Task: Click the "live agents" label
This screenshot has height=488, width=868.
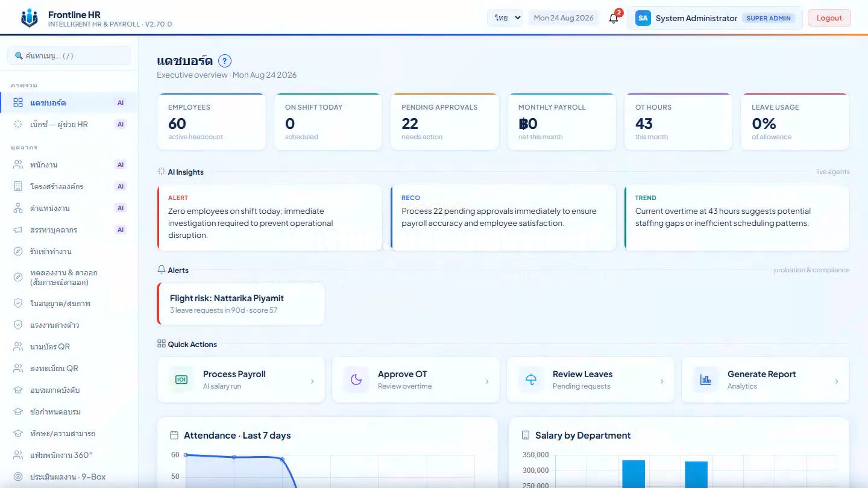Action: pyautogui.click(x=833, y=172)
